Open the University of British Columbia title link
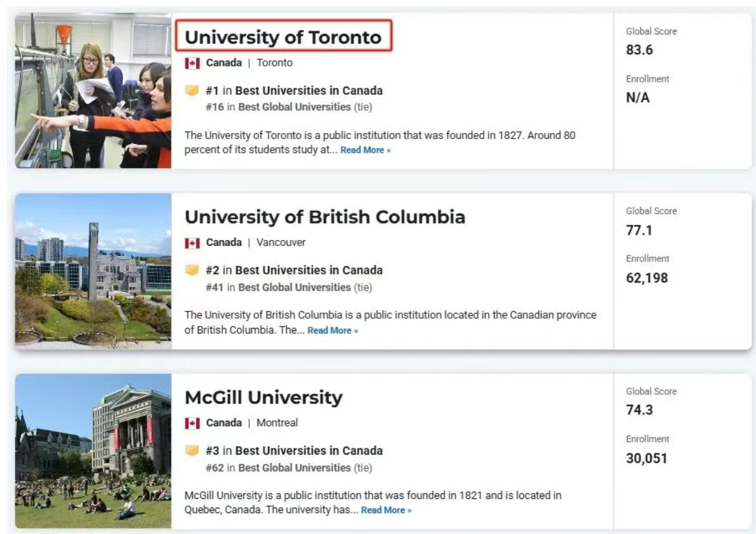 point(325,217)
